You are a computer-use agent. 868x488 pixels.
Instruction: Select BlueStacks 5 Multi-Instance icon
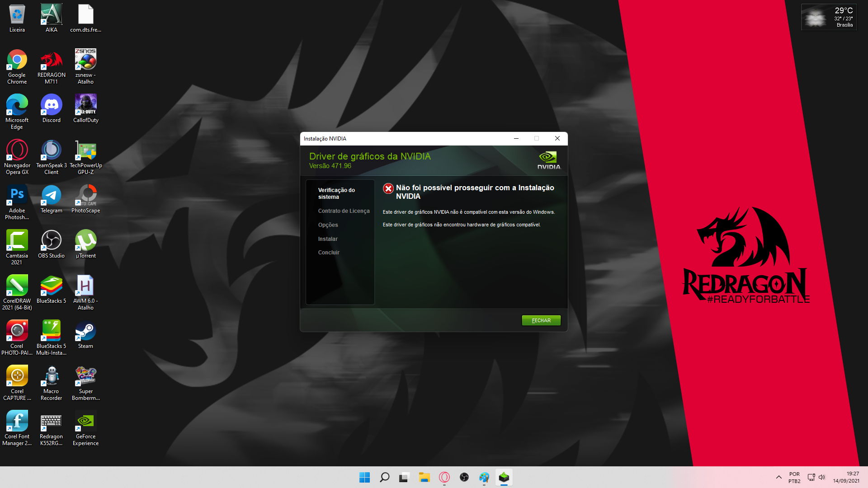pos(52,338)
